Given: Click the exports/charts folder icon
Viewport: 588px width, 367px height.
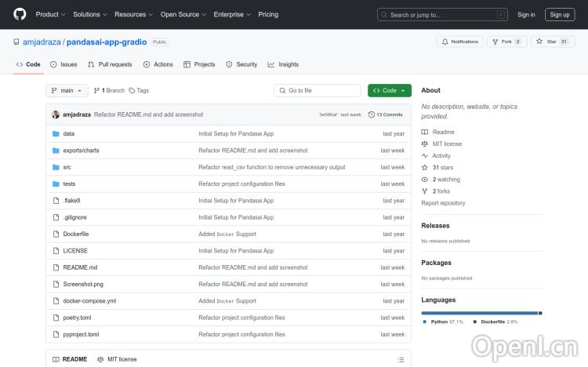Looking at the screenshot, I should [x=56, y=151].
